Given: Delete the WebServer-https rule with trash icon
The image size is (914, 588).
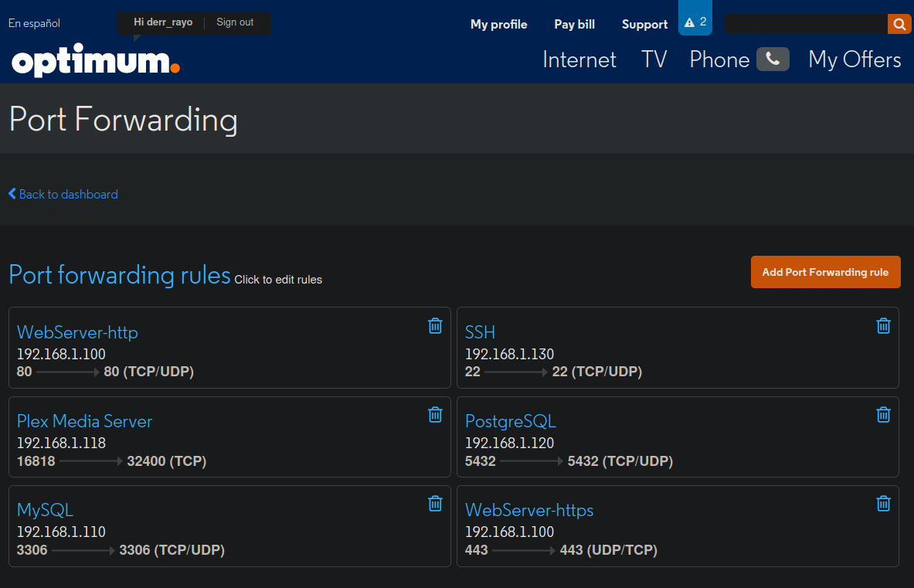Looking at the screenshot, I should point(883,503).
